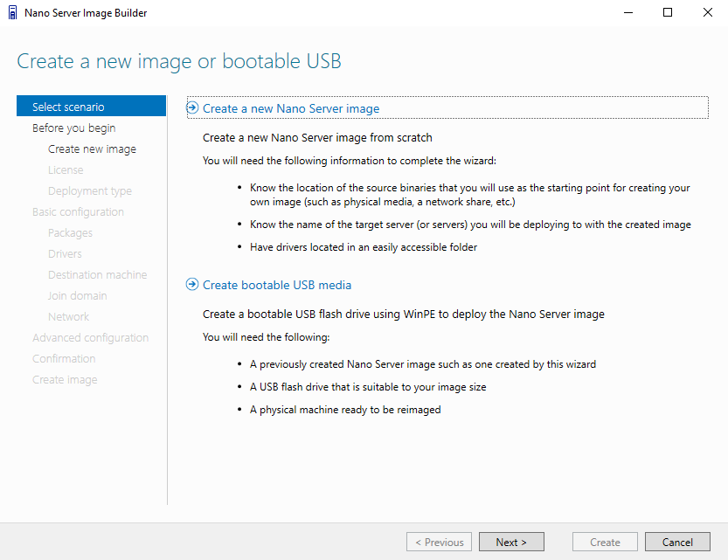Viewport: 728px width, 560px height.
Task: Click 'Know the name of the target server' bullet
Action: tap(470, 225)
